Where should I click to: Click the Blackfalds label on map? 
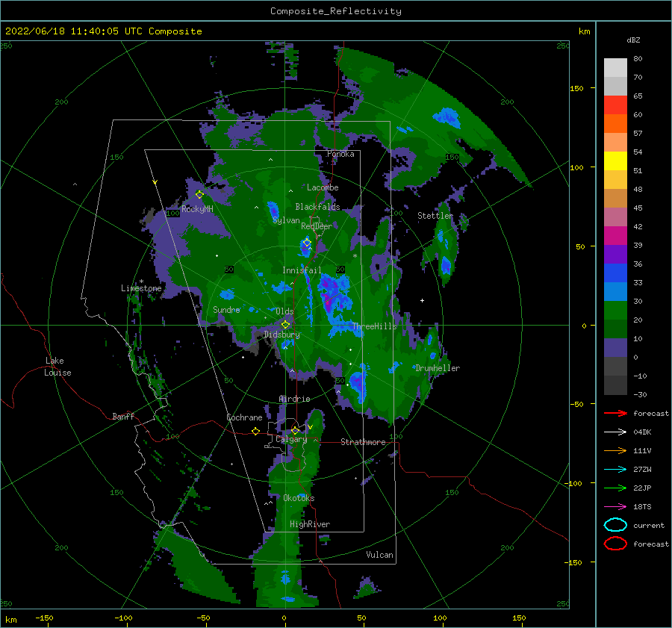point(317,207)
